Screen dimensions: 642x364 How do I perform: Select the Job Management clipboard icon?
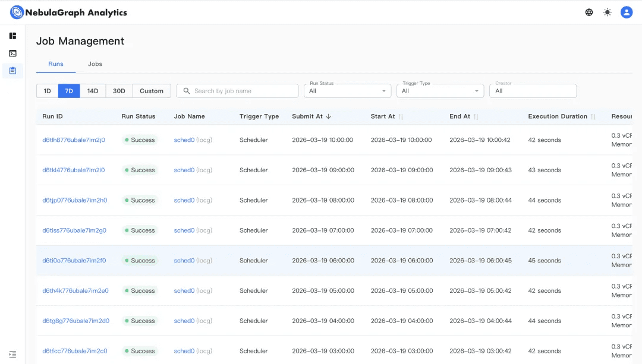(x=12, y=71)
